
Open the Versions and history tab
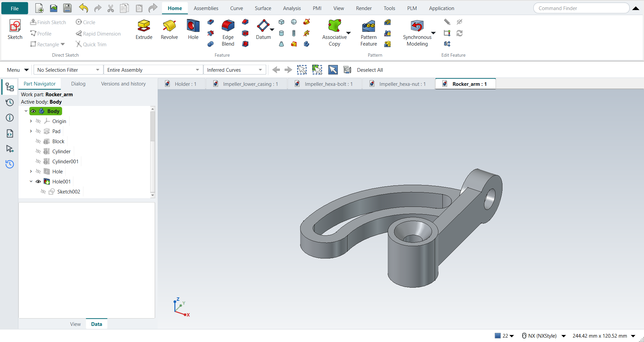tap(123, 84)
